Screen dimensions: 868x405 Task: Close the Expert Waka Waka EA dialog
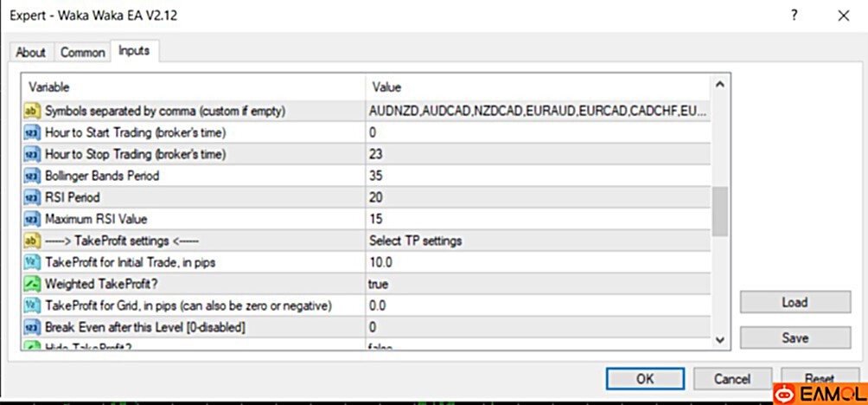click(844, 16)
